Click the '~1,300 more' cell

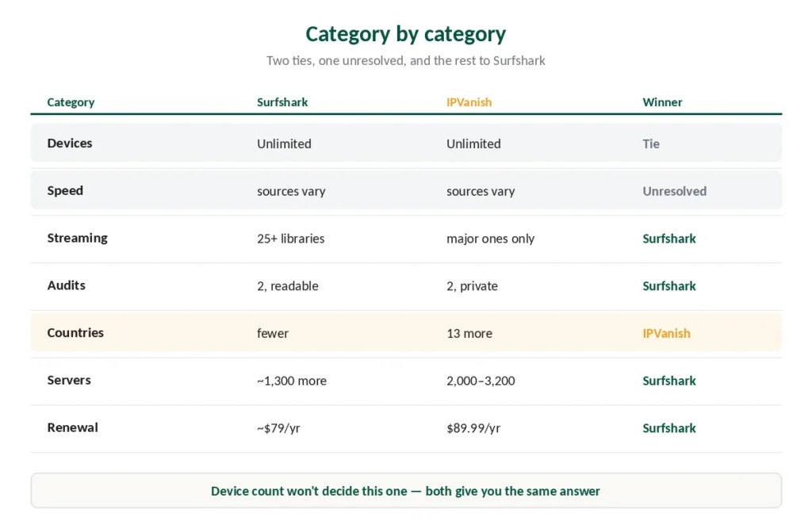292,381
